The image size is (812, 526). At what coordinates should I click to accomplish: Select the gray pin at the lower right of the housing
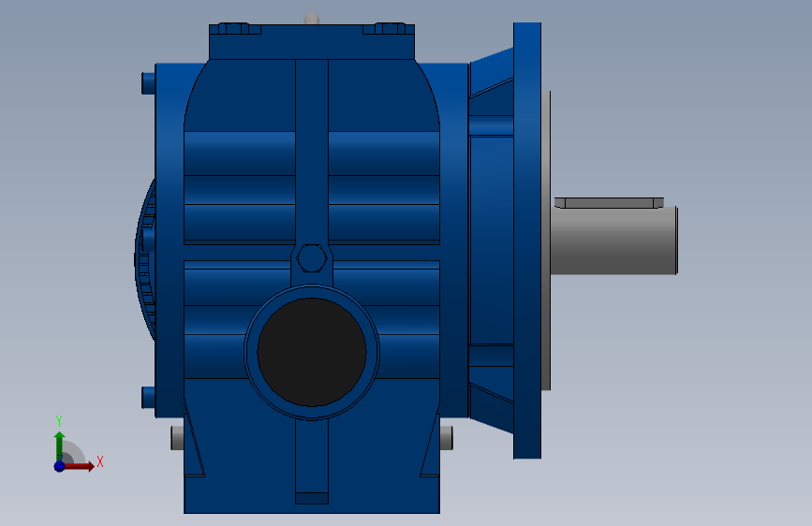click(447, 438)
